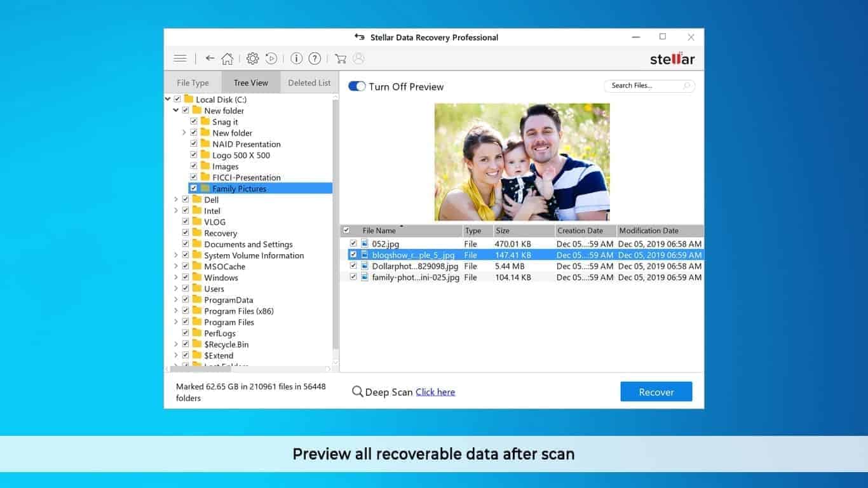Expand the Users folder node
Viewport: 868px width, 488px height.
coord(176,288)
